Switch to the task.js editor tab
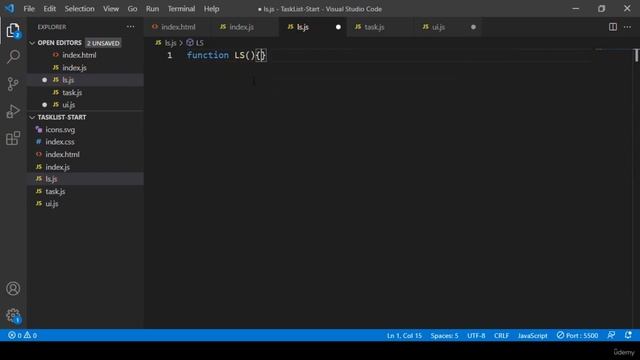 tap(381, 27)
